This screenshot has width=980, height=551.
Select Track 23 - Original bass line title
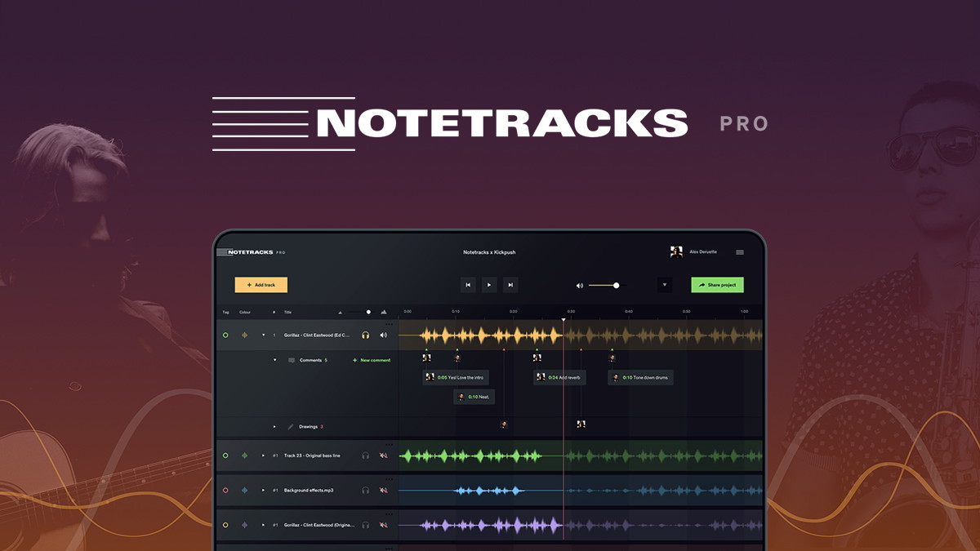point(312,455)
